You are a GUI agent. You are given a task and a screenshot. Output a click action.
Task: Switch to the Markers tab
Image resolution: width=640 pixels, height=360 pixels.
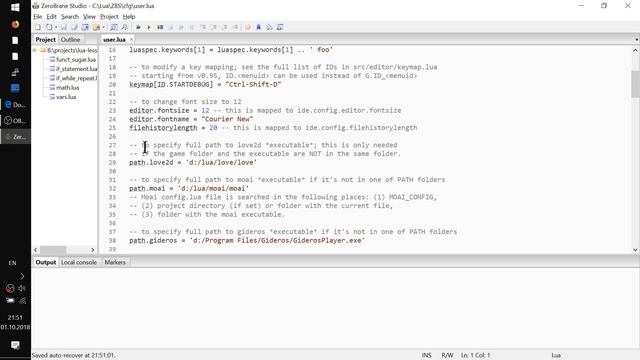[115, 262]
